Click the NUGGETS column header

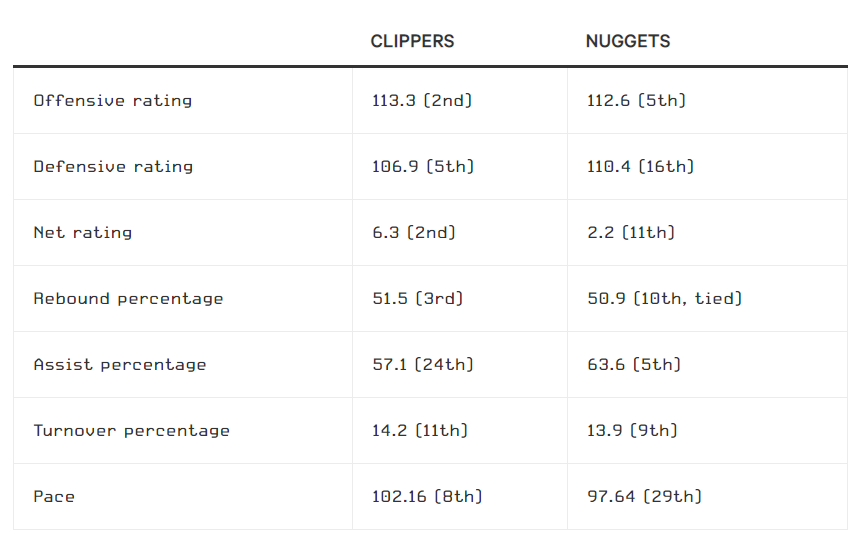[628, 41]
